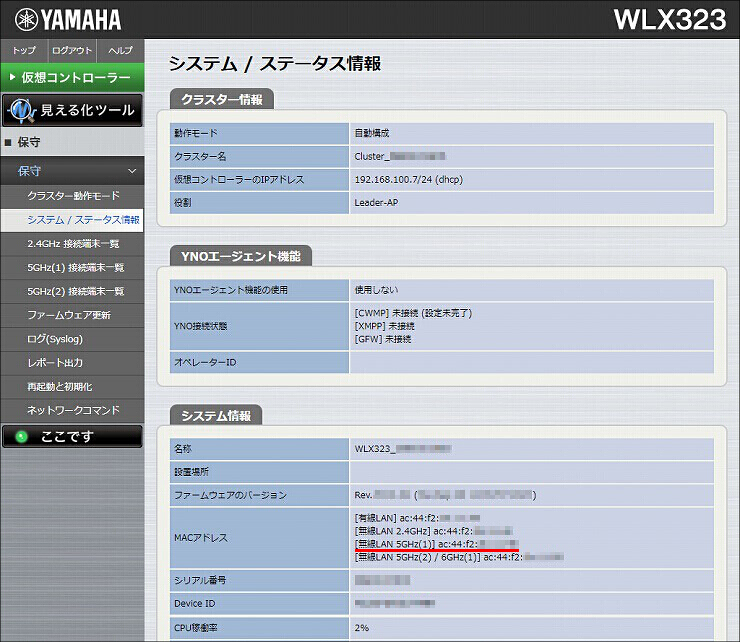Image resolution: width=740 pixels, height=642 pixels.
Task: Click the 192.168.100.7/24 (dhcp) address value
Action: click(409, 179)
